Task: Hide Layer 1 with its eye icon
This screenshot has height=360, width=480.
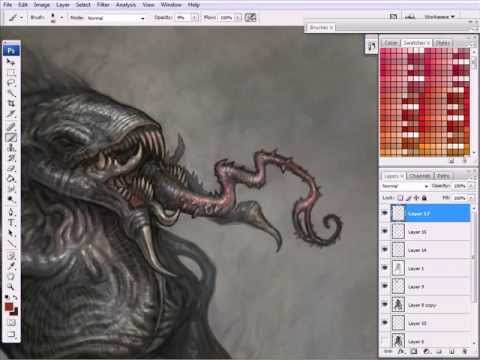Action: tap(385, 268)
